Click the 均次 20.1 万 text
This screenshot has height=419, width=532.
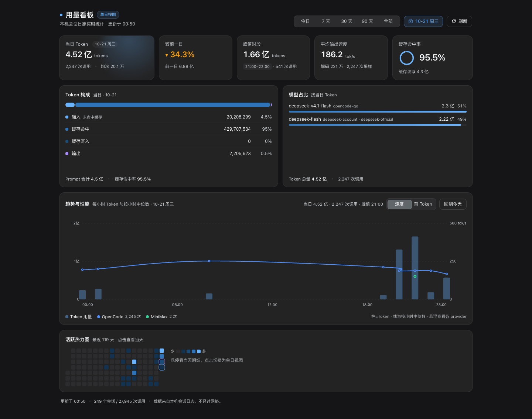(112, 66)
